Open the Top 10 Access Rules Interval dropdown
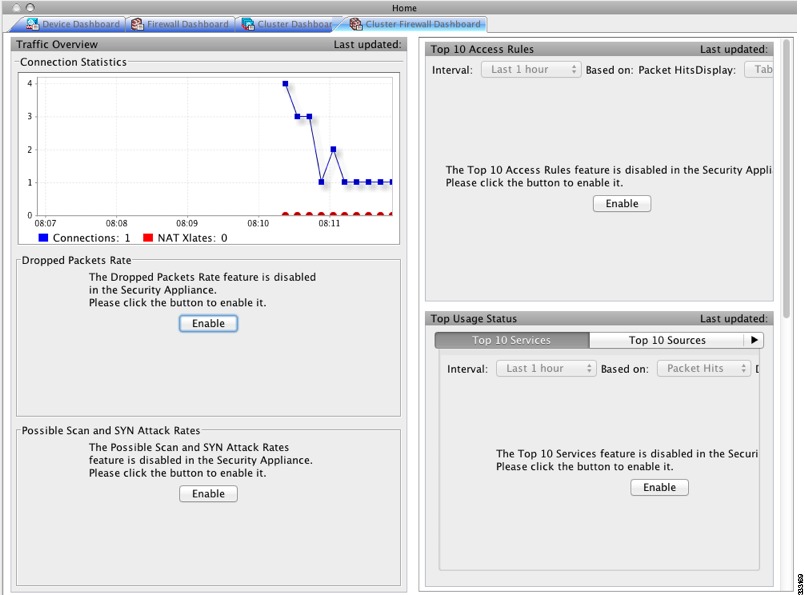 (531, 70)
